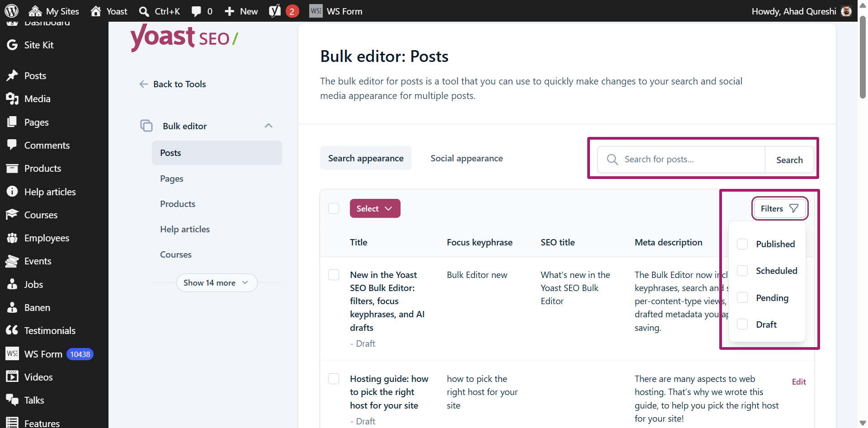Click the Search button
Screen dimensions: 868x428
pyautogui.click(x=789, y=160)
